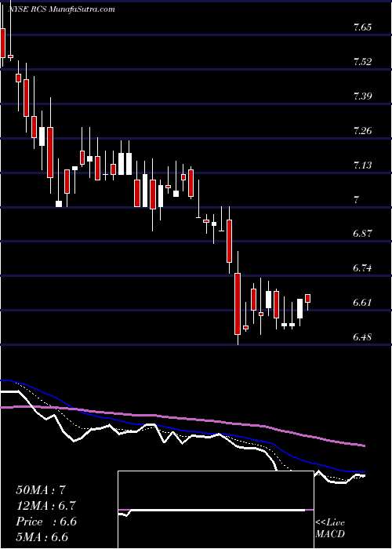The height and width of the screenshot is (549, 392).
Task: Click the '<<Live MACD' label
Action: 330,529
